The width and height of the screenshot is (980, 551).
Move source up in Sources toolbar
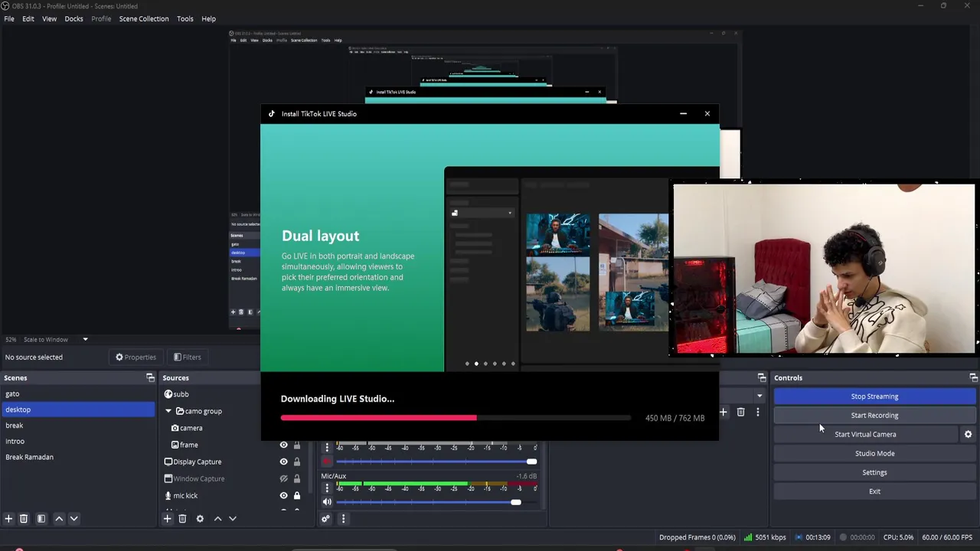pos(217,519)
